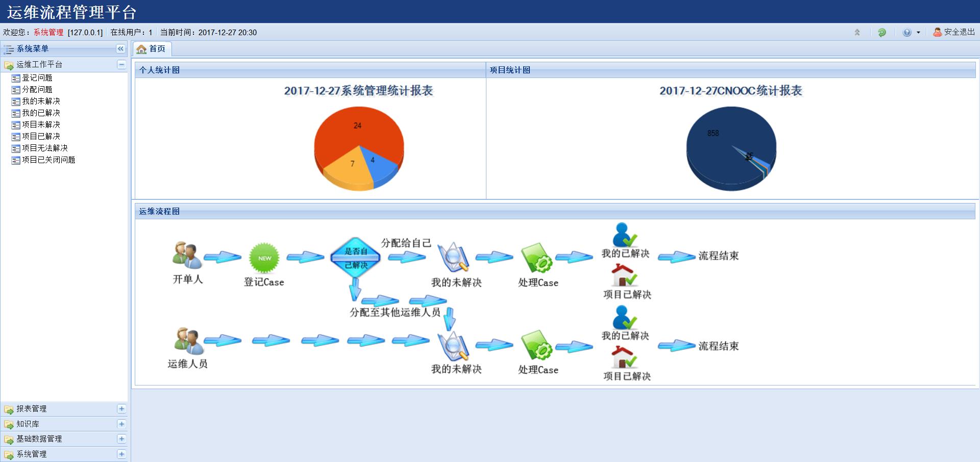Viewport: 980px width, 462px height.
Task: Click the dark blue slice labeled 858
Action: pyautogui.click(x=713, y=133)
